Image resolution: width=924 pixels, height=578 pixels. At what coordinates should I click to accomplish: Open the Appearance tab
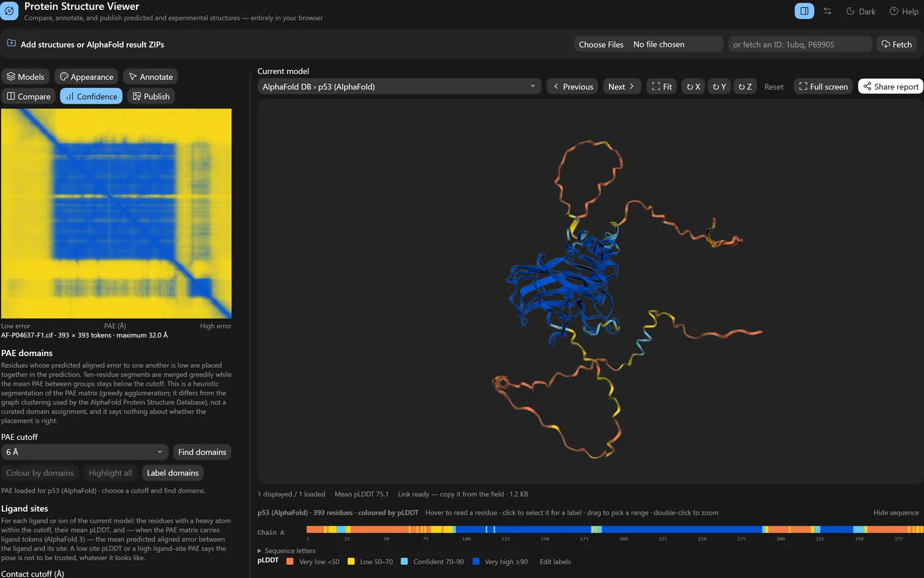(86, 77)
